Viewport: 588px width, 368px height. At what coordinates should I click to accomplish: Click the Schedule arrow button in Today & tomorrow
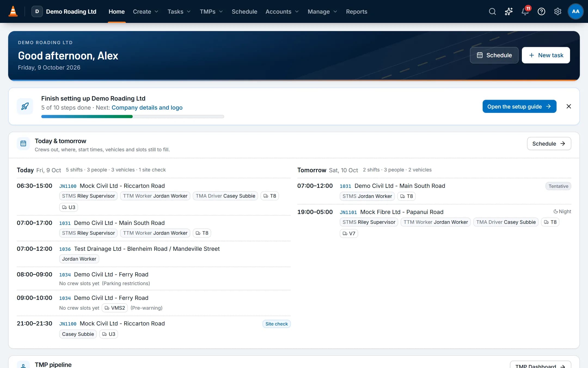549,143
